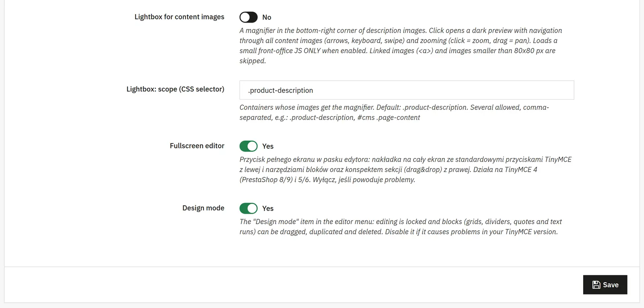Place cursor after ".product-description" text in field

tap(314, 90)
